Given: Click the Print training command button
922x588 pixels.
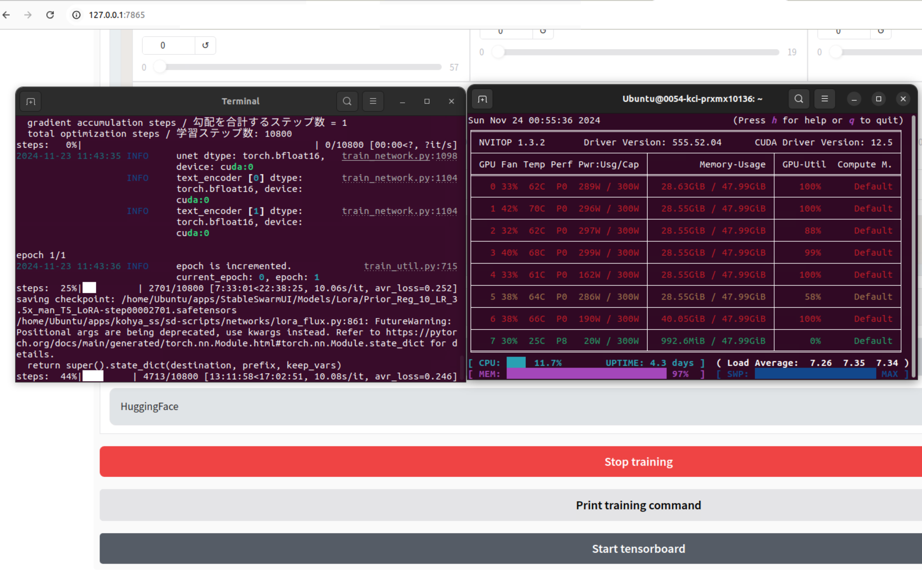Looking at the screenshot, I should (x=638, y=505).
